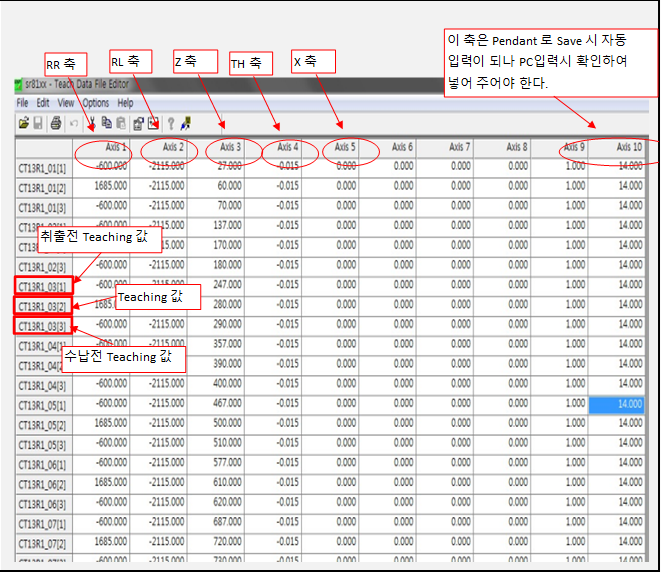661x573 pixels.
Task: Select the Axis 8 column header
Action: pos(502,147)
